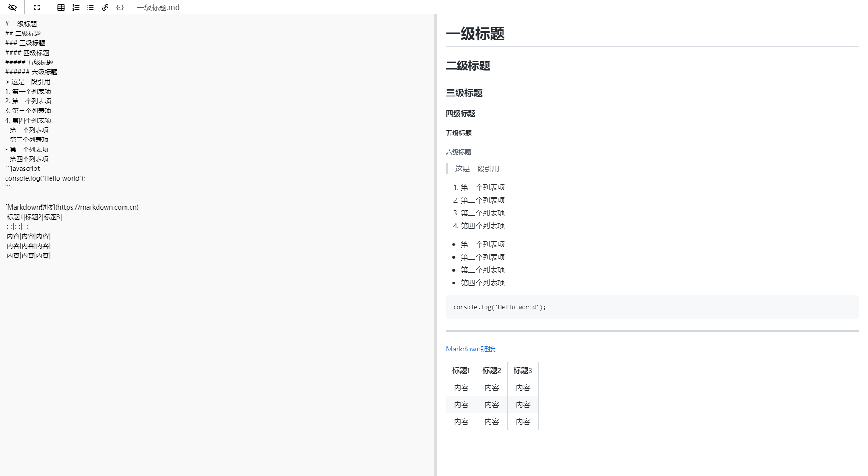The height and width of the screenshot is (476, 868).
Task: Click the rendered 一级标题 heading in the preview
Action: pos(475,34)
